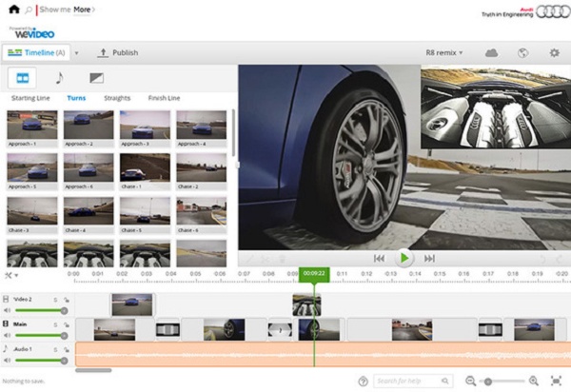Solo the Main track
This screenshot has height=392, width=571.
click(x=55, y=324)
